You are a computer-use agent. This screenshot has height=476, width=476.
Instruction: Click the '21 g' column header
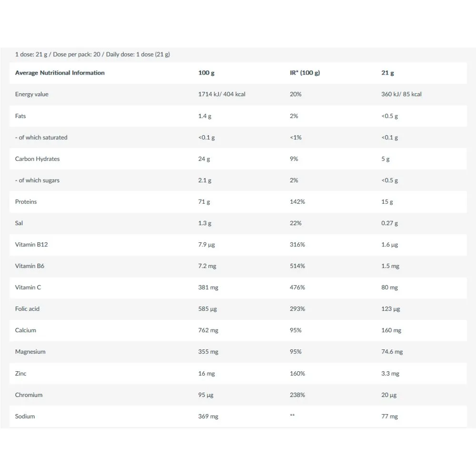[387, 73]
